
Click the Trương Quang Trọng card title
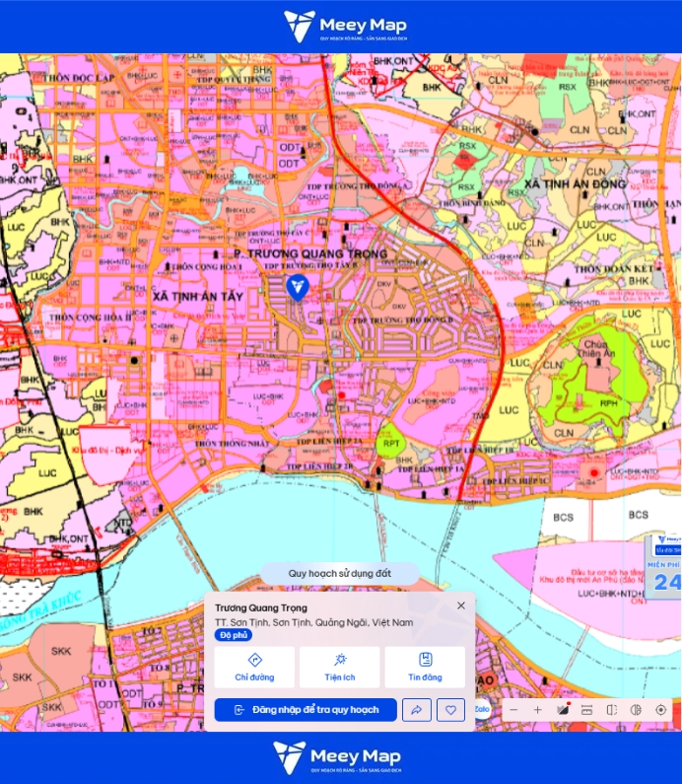pos(261,608)
